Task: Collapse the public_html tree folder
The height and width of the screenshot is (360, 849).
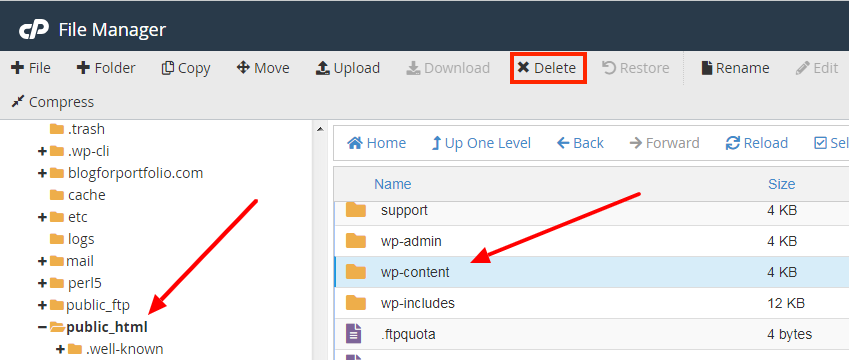Action: point(42,328)
